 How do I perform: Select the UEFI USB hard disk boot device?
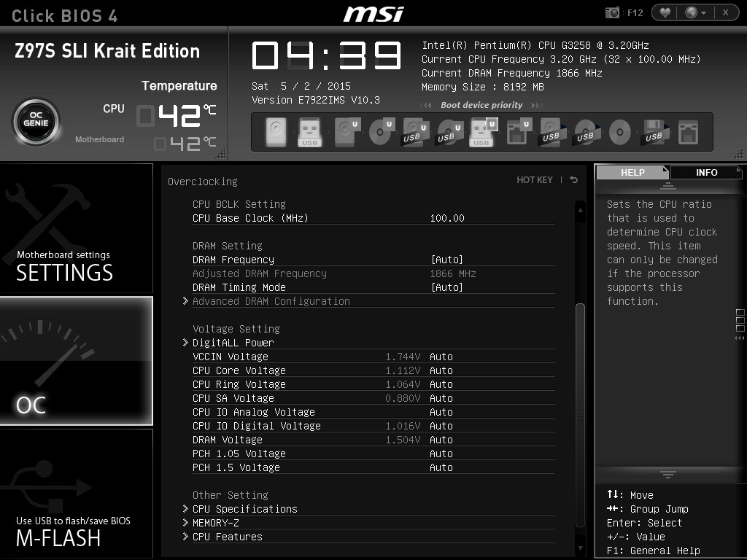point(416,132)
